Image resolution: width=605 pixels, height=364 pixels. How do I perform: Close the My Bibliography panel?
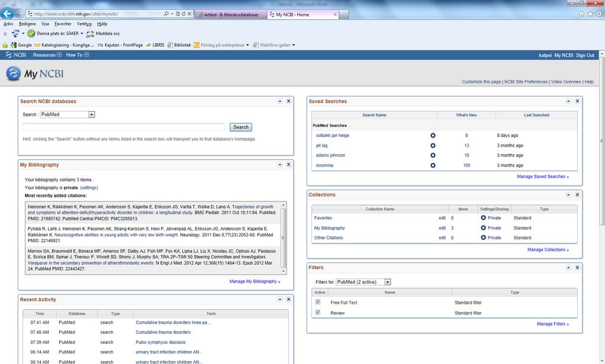click(288, 164)
